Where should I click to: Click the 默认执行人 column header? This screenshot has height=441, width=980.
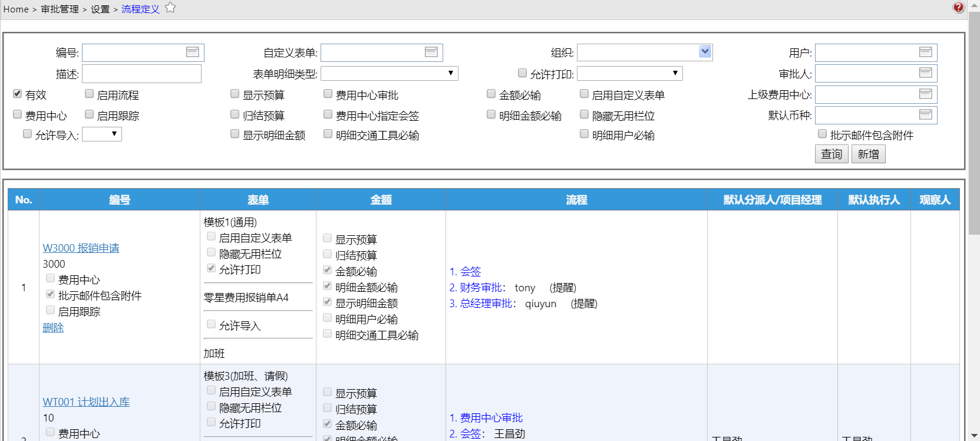tap(874, 200)
